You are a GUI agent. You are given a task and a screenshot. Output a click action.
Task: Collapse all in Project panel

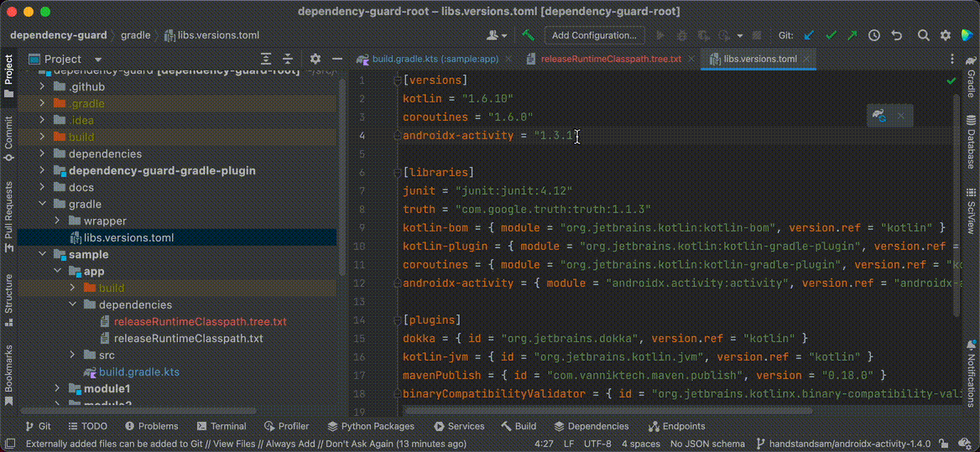(288, 60)
